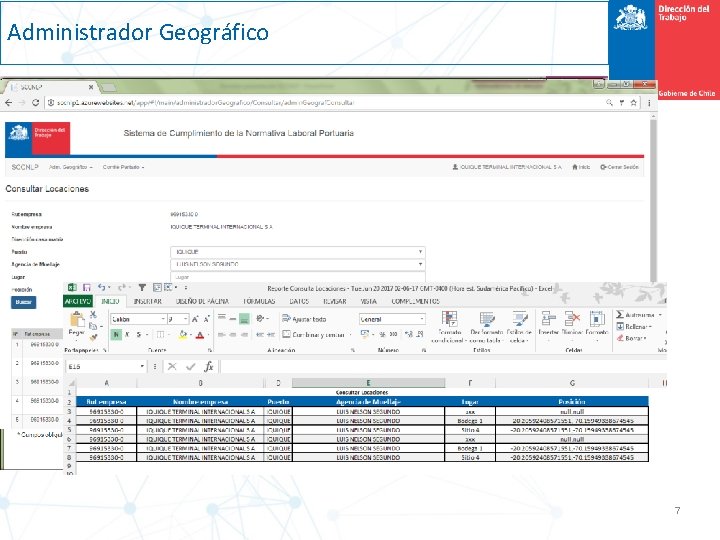Align text right in Excel ribbon
Screen dimensions: 720x540
point(244,335)
